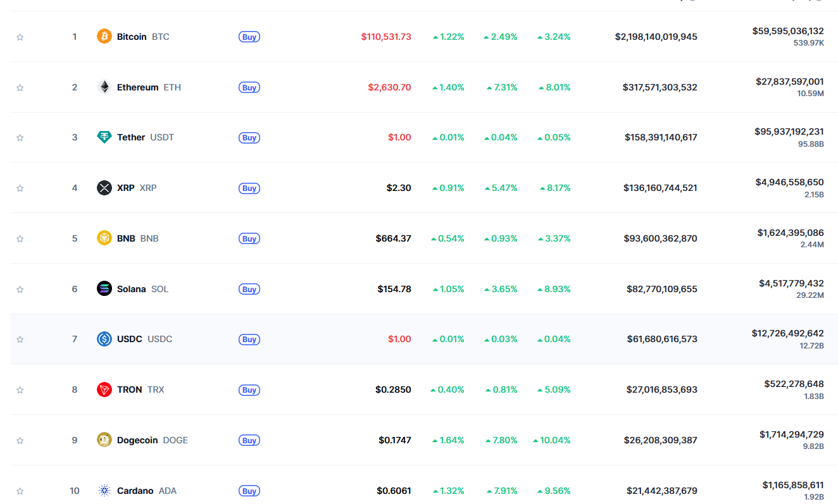Buy Cardano using its Buy button

click(249, 491)
